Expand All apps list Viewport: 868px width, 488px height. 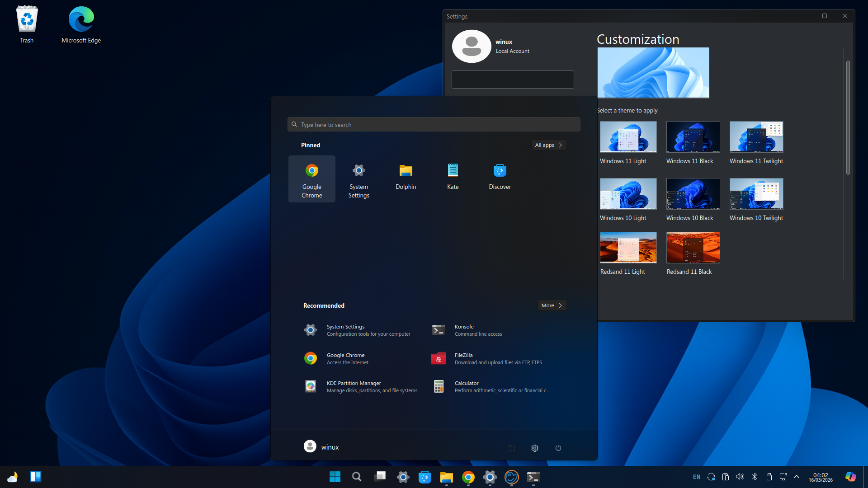548,145
